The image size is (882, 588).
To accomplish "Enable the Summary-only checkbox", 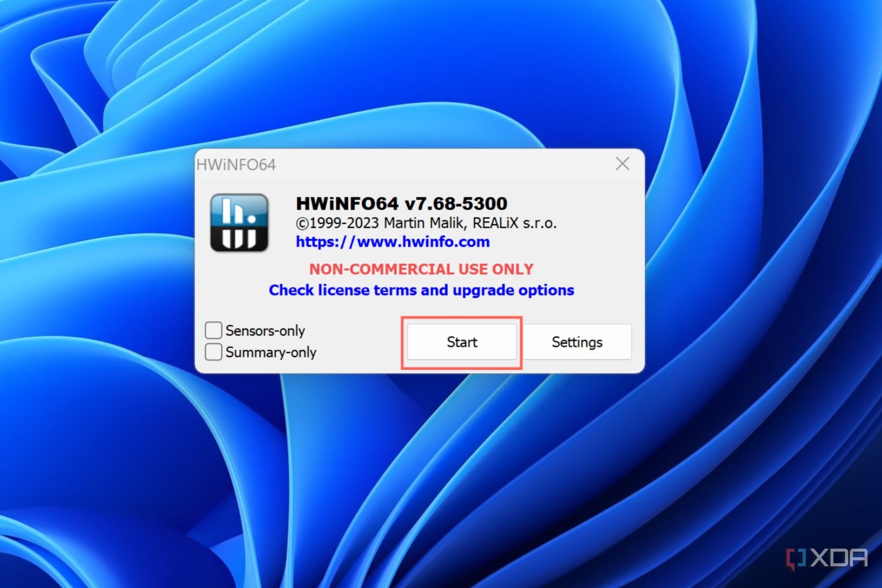I will pyautogui.click(x=213, y=352).
